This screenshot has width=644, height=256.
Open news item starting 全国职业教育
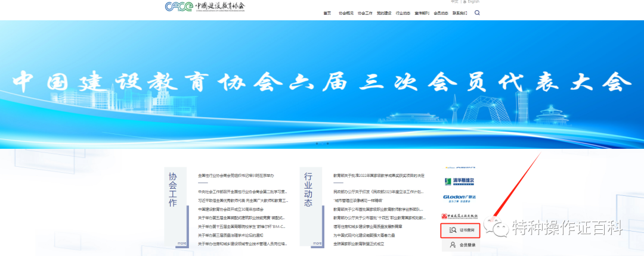point(358,243)
